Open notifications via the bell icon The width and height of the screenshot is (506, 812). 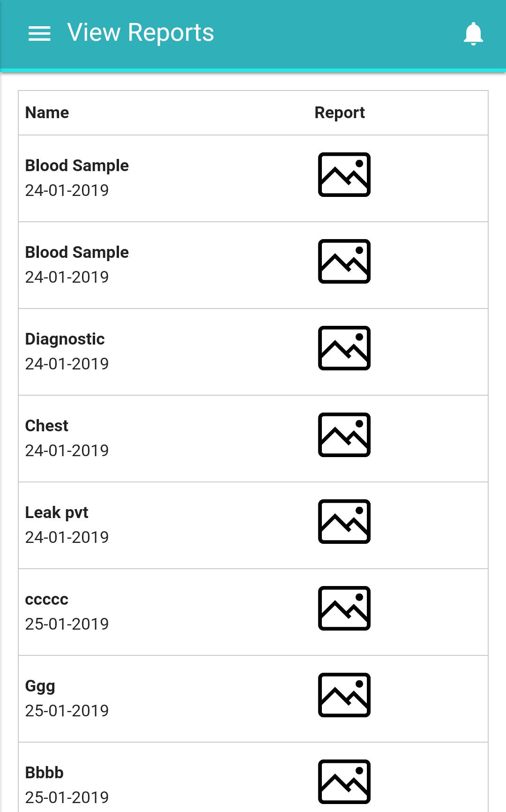[473, 34]
